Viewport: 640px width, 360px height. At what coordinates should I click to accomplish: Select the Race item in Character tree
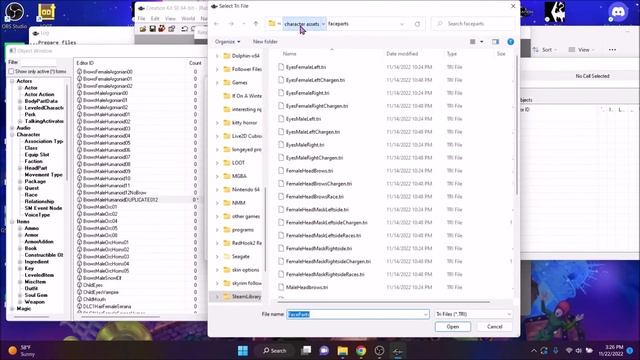(31, 195)
